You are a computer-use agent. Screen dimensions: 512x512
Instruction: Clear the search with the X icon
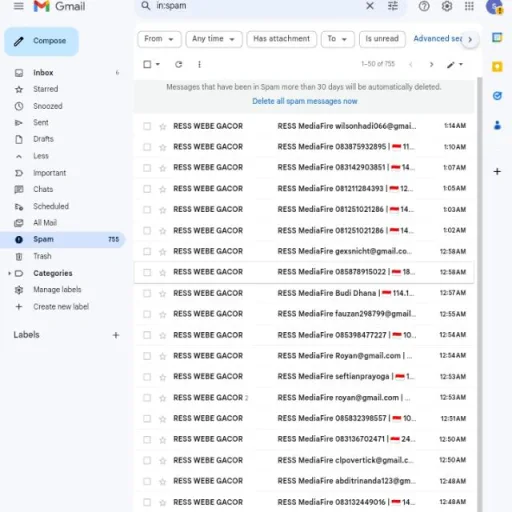coord(370,6)
